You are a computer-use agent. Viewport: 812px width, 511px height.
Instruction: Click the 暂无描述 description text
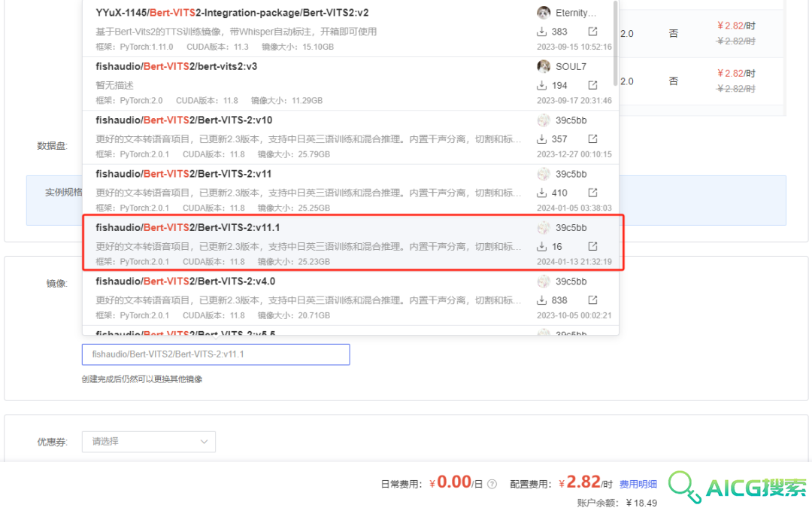click(x=114, y=85)
